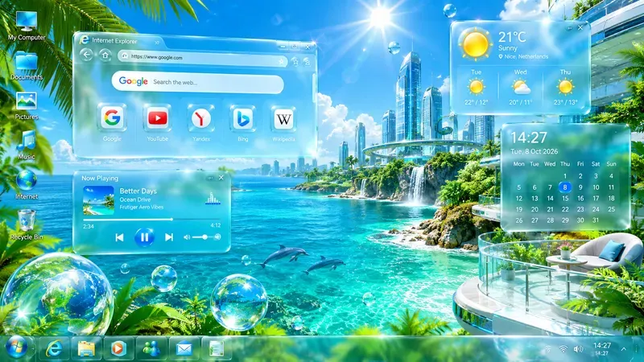Screen dimensions: 644x362
Task: Click the Google search box
Action: [197, 82]
